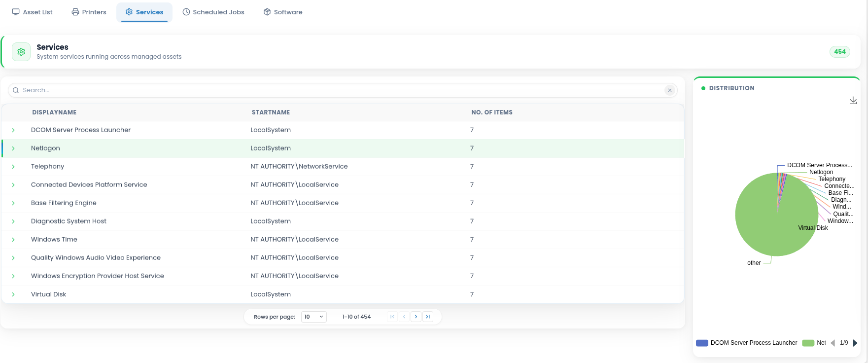Open the Rows per page dropdown

pos(314,317)
